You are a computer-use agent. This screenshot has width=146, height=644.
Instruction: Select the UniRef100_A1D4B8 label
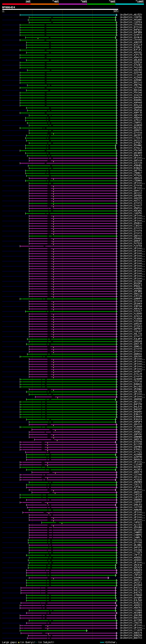(x=131, y=454)
